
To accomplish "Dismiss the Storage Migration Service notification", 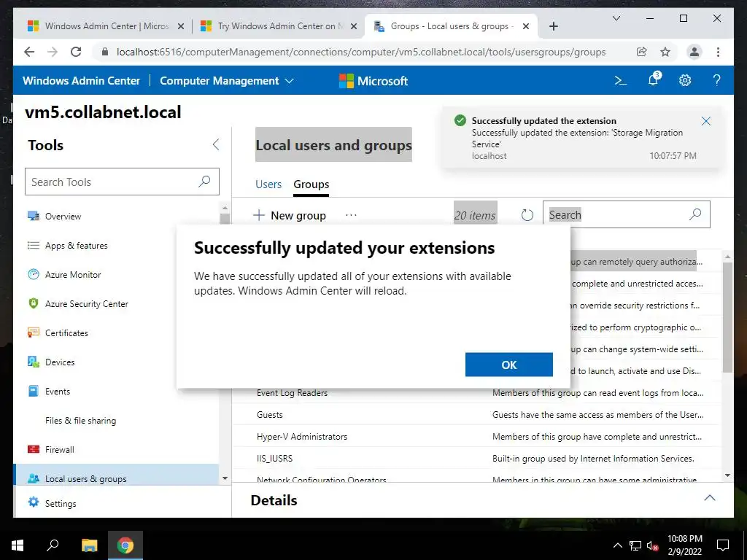I will [x=706, y=121].
